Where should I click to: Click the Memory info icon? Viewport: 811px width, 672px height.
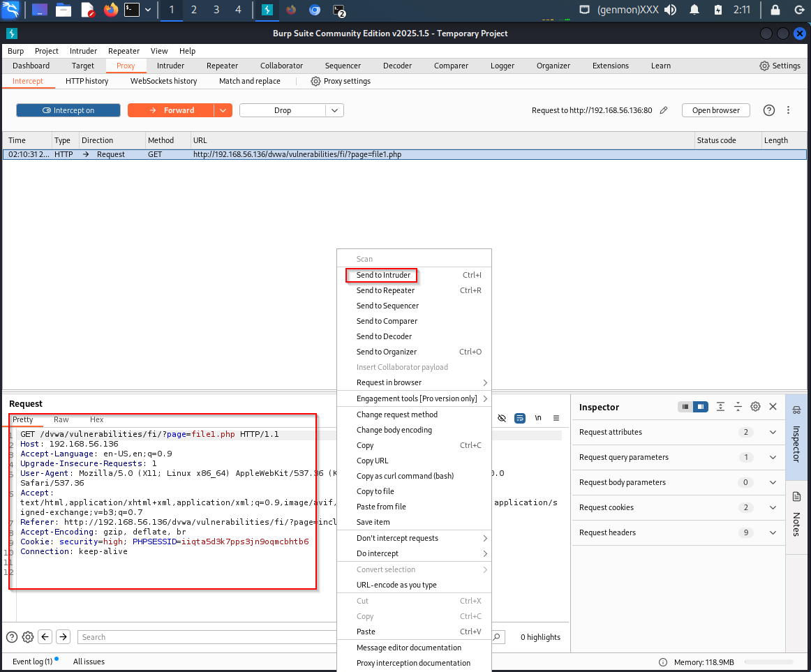[x=662, y=662]
